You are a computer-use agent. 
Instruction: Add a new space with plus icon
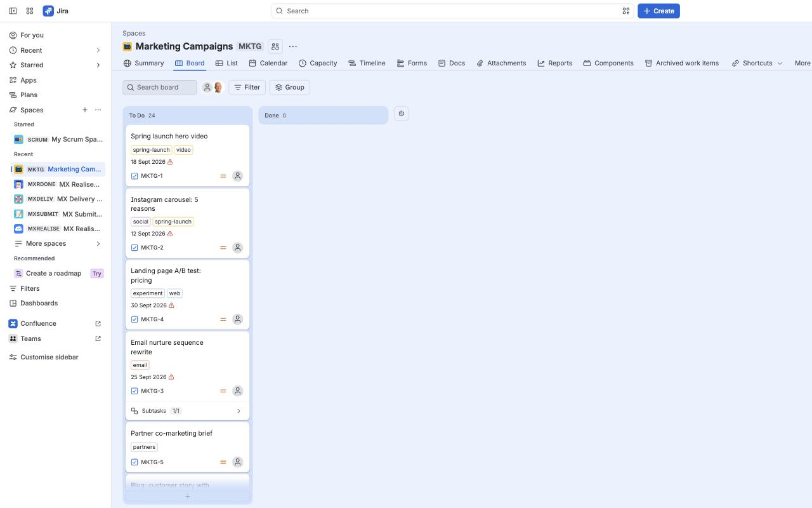click(x=85, y=110)
